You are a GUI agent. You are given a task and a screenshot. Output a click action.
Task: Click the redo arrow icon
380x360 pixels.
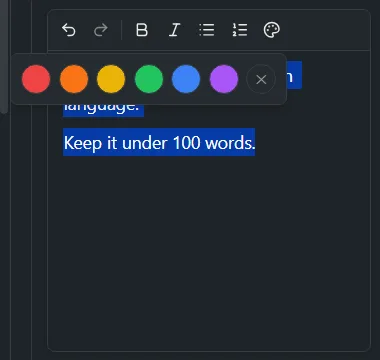coord(101,30)
